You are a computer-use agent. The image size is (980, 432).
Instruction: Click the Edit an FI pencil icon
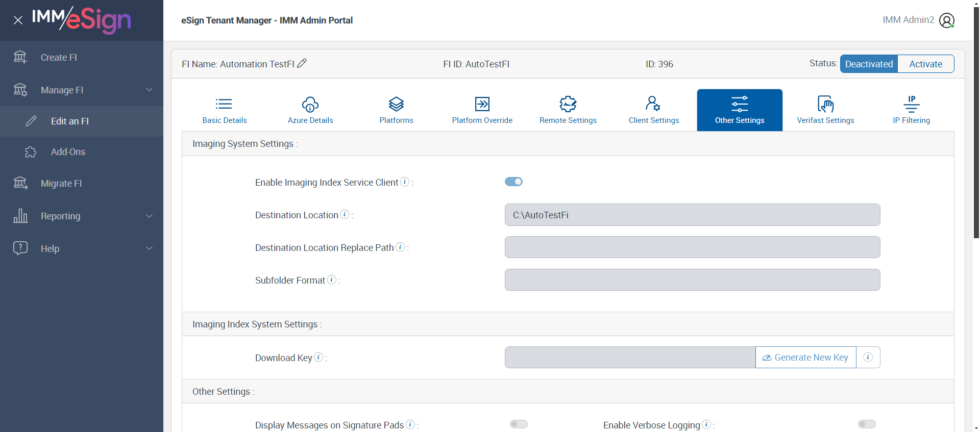[31, 121]
